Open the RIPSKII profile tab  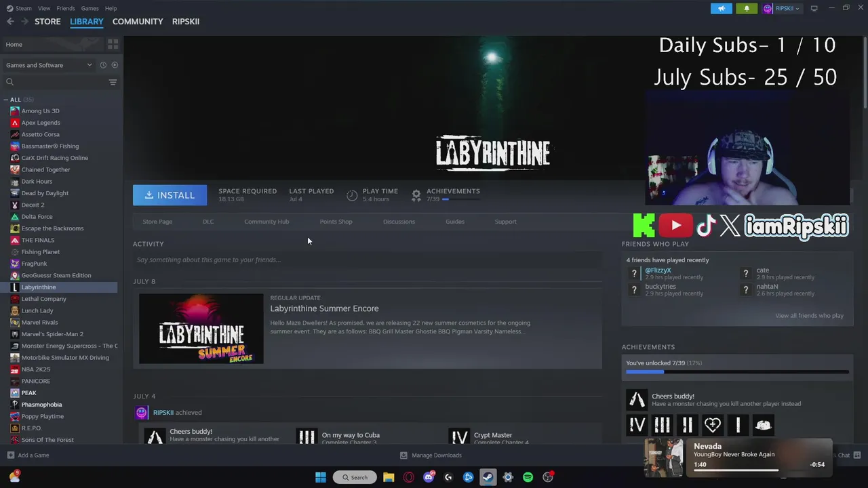coord(186,22)
